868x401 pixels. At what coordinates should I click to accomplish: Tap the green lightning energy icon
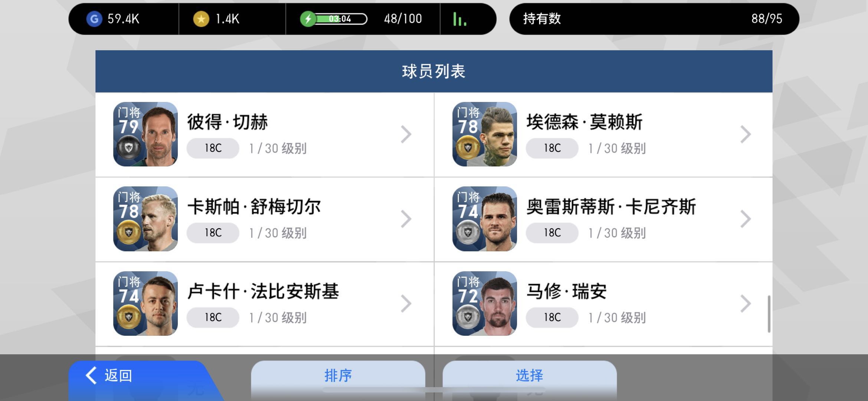point(308,19)
